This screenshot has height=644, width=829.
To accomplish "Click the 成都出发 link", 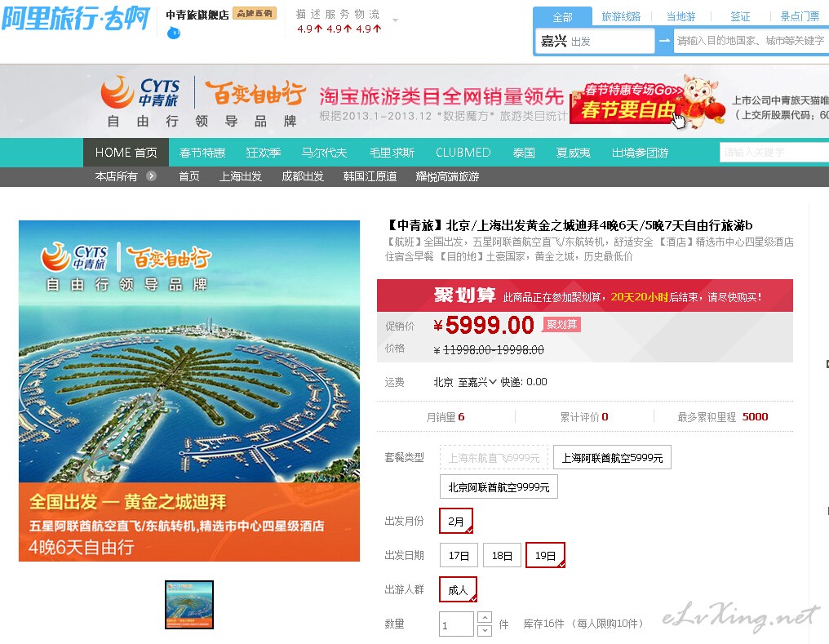I will (x=303, y=176).
